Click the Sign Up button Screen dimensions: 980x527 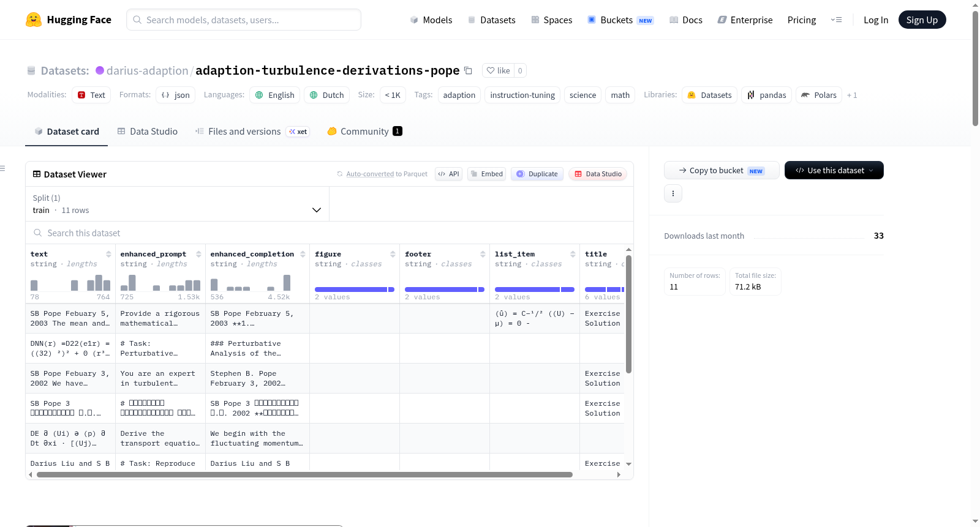point(922,20)
